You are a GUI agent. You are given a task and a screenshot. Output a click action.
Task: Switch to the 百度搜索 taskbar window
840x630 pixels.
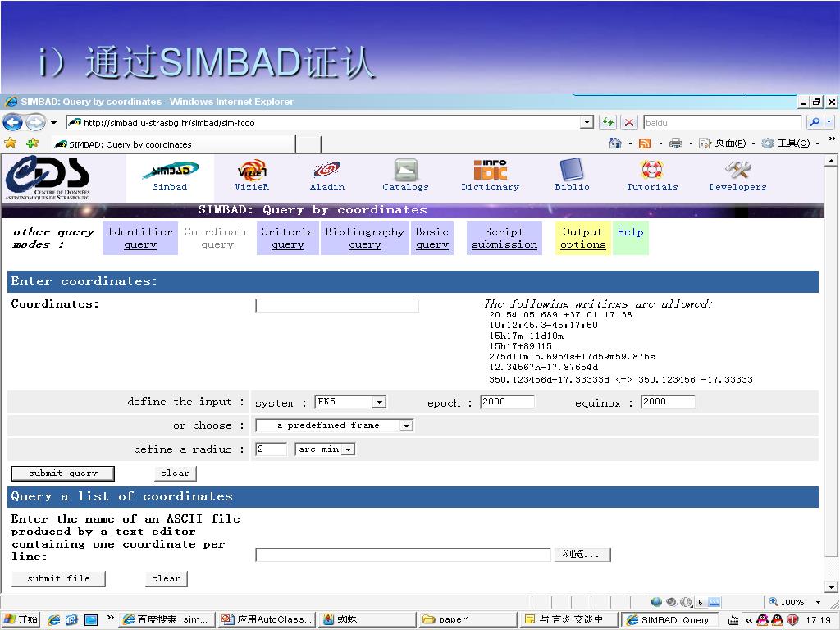click(167, 620)
